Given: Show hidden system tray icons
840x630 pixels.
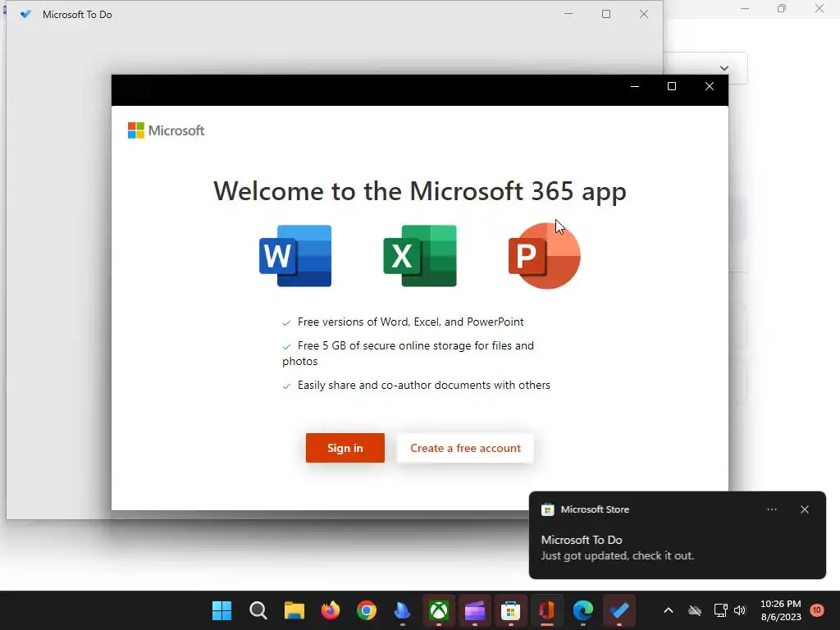Looking at the screenshot, I should pyautogui.click(x=668, y=610).
